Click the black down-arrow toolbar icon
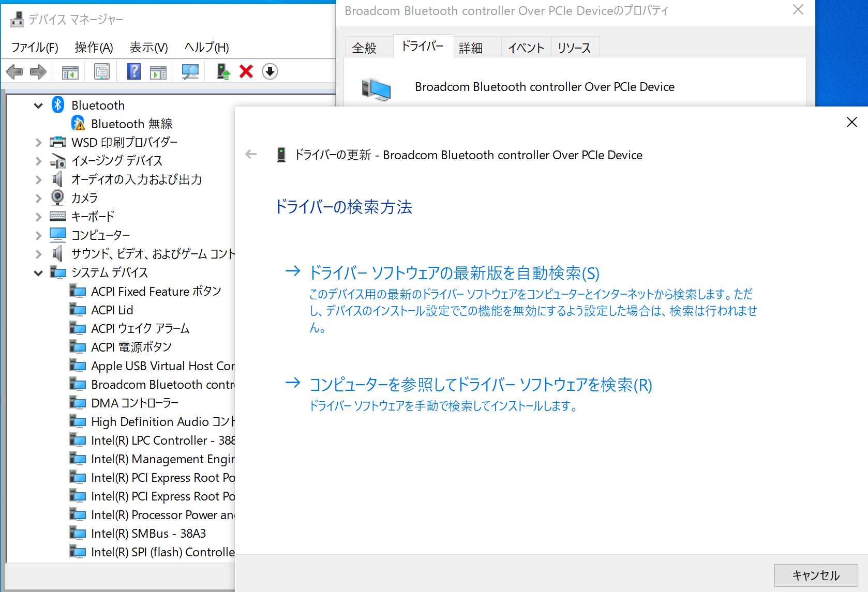 [270, 71]
